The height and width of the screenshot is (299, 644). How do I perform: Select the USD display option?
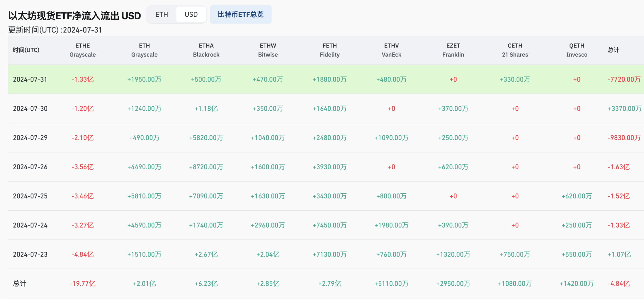(191, 14)
